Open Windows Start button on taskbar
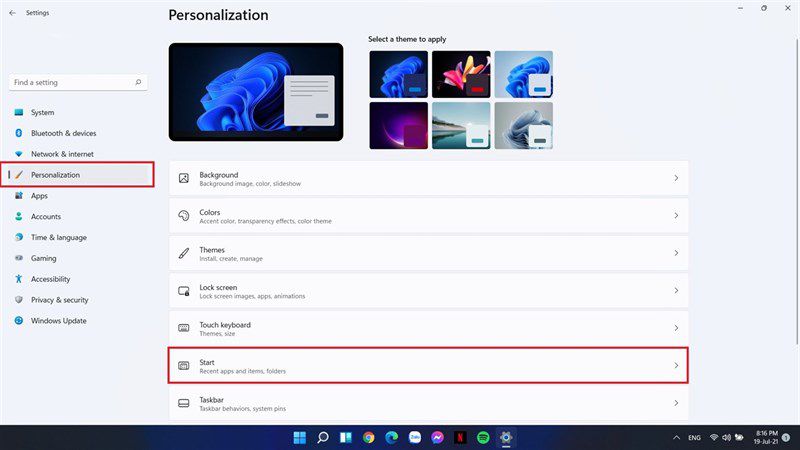This screenshot has height=450, width=800. 299,438
